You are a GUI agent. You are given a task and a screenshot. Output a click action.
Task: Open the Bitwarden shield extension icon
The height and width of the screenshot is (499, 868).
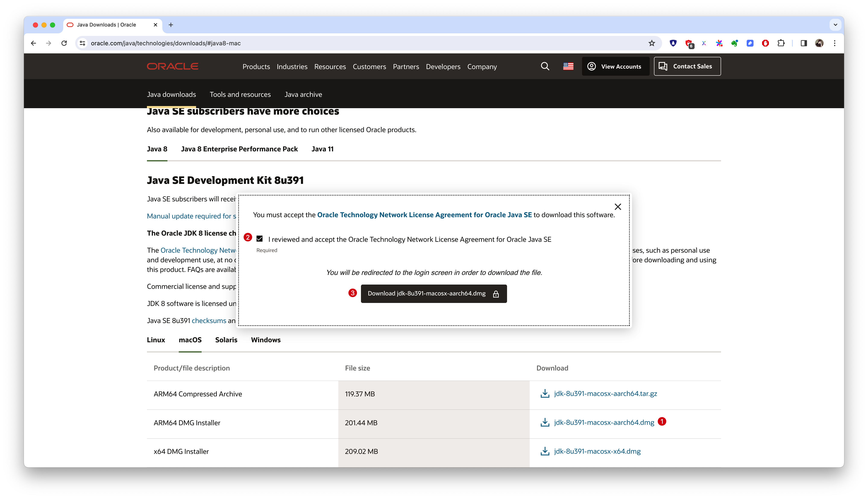(x=673, y=43)
